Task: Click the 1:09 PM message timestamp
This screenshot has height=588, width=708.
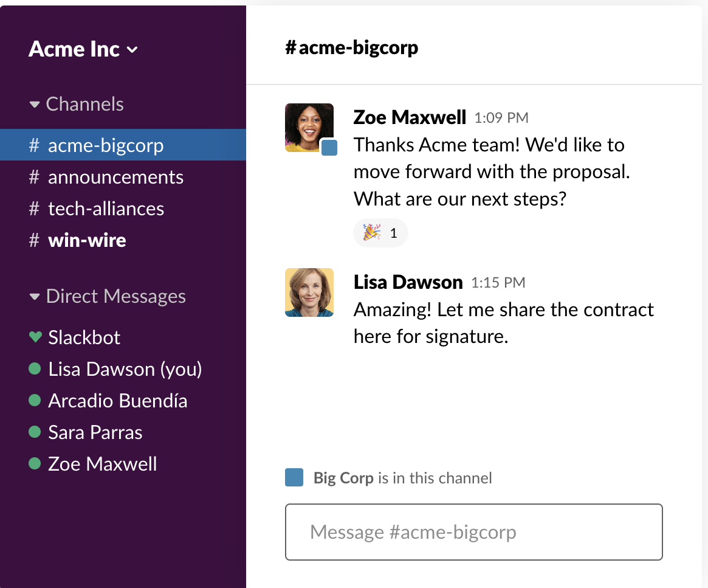Action: [x=501, y=118]
